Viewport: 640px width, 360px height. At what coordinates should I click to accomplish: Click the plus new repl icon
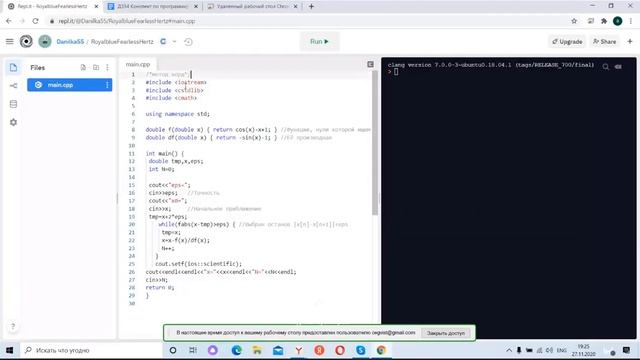coord(630,42)
